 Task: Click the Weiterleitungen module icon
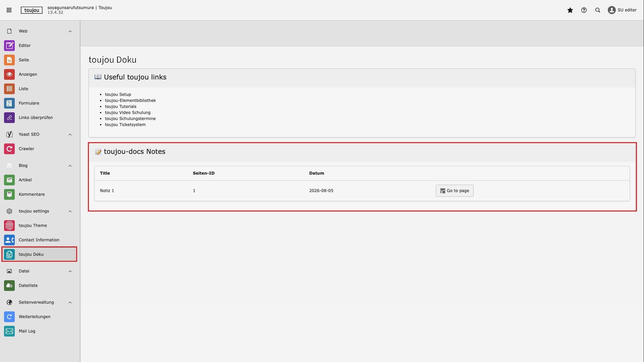click(9, 317)
